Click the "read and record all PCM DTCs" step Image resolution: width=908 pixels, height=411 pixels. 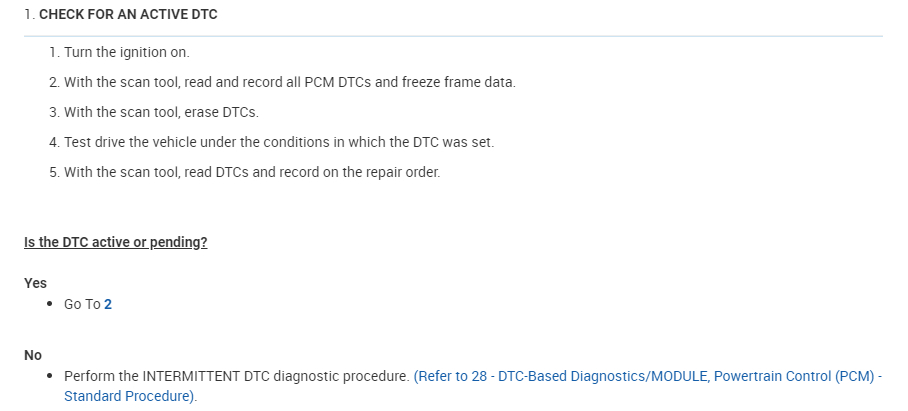[x=260, y=82]
